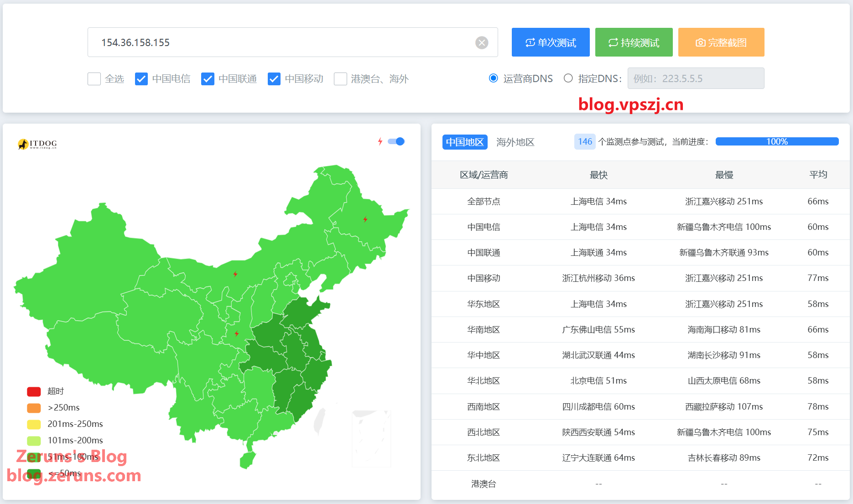Start 单次测试 single test

tap(551, 42)
